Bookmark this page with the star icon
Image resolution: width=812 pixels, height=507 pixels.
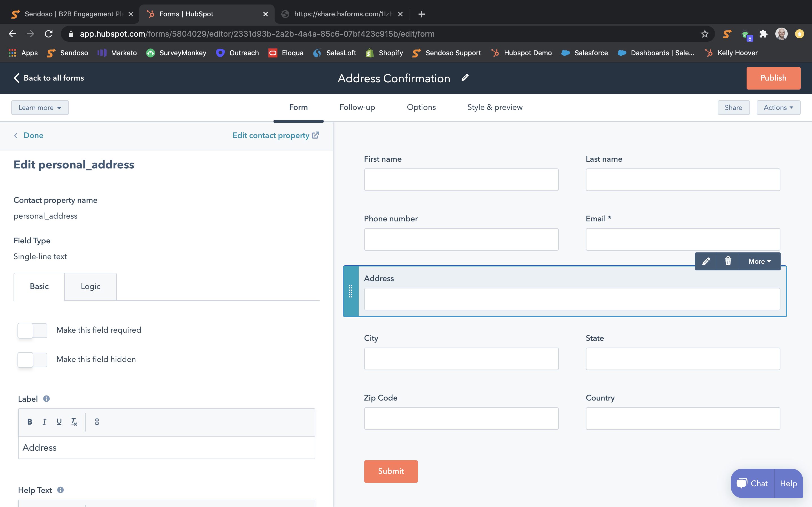tap(704, 34)
